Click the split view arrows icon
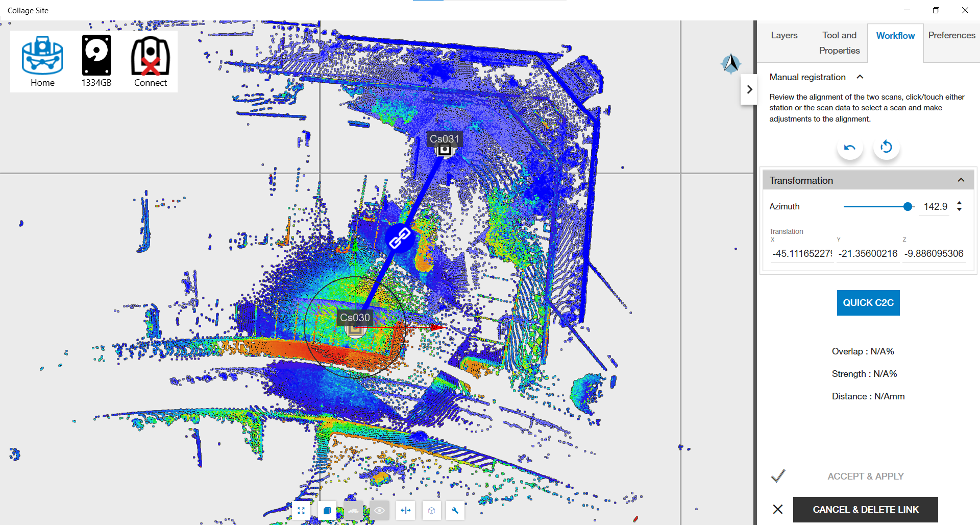 pyautogui.click(x=406, y=510)
